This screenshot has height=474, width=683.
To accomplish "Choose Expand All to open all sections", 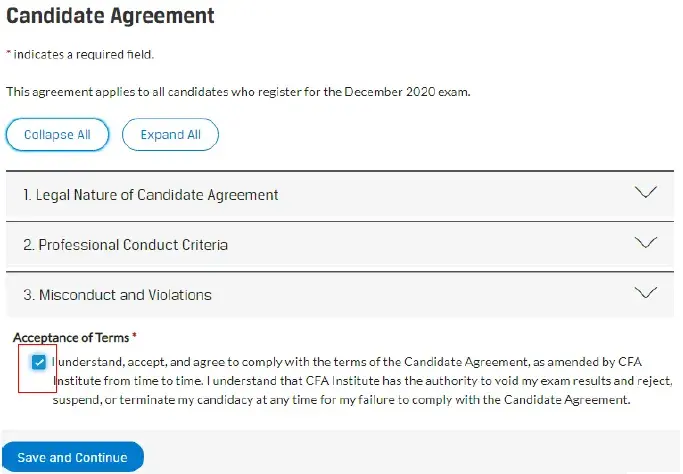I will [170, 135].
